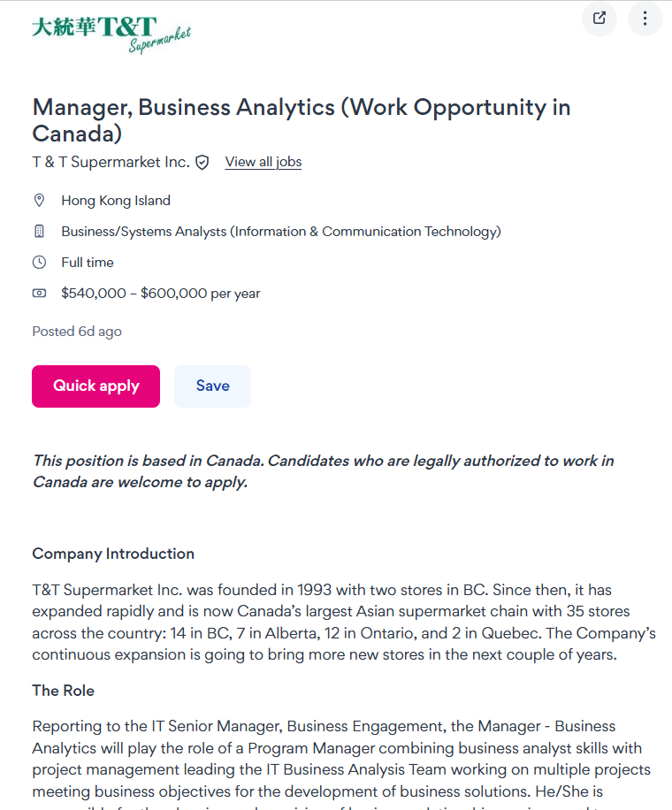The width and height of the screenshot is (672, 810).
Task: Click the clock icon next to Full time
Action: point(39,263)
